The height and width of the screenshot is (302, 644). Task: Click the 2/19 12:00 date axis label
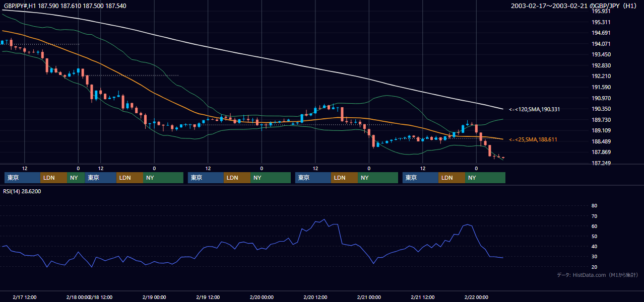[208, 297]
